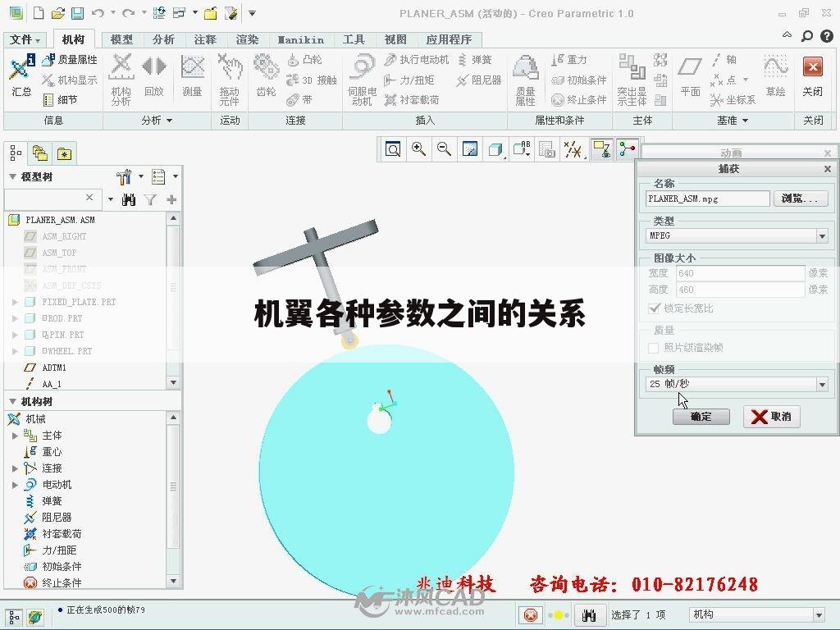Expand the 主体 node in mechanism tree

15,436
